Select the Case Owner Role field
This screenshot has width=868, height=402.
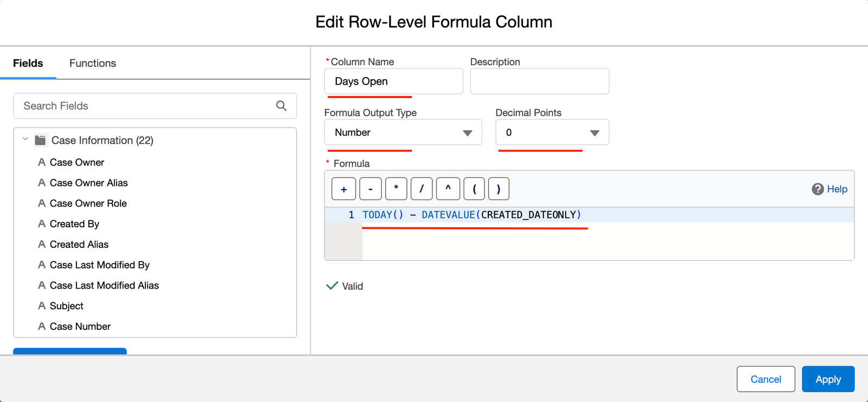coord(88,203)
